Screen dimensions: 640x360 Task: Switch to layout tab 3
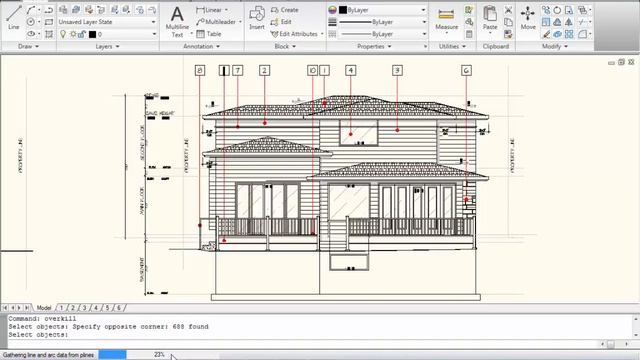click(84, 308)
